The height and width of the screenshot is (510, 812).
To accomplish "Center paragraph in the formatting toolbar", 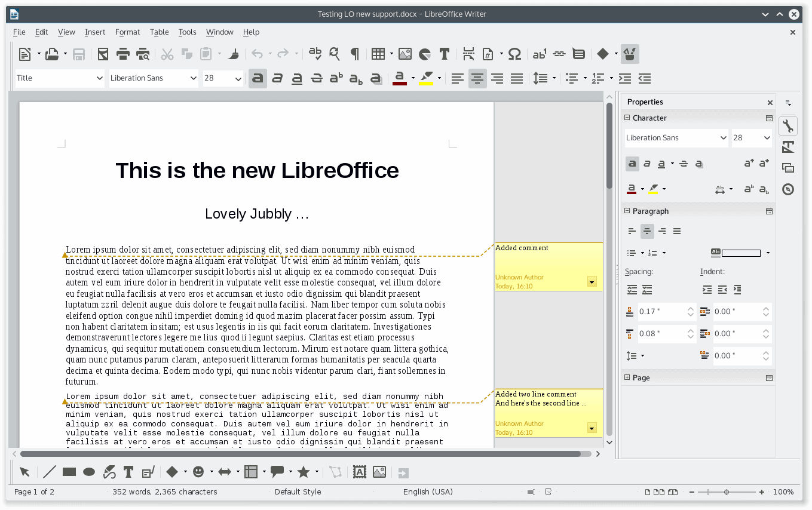I will tap(477, 78).
